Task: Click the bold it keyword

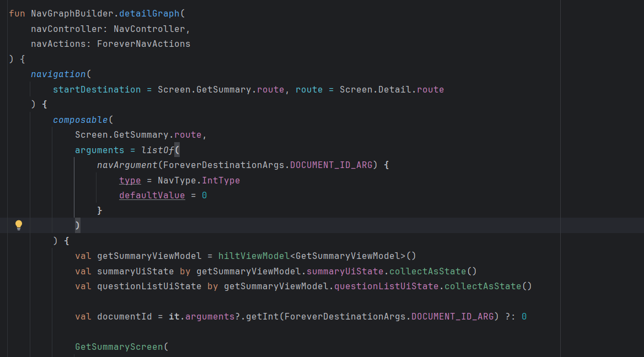Action: pyautogui.click(x=174, y=316)
